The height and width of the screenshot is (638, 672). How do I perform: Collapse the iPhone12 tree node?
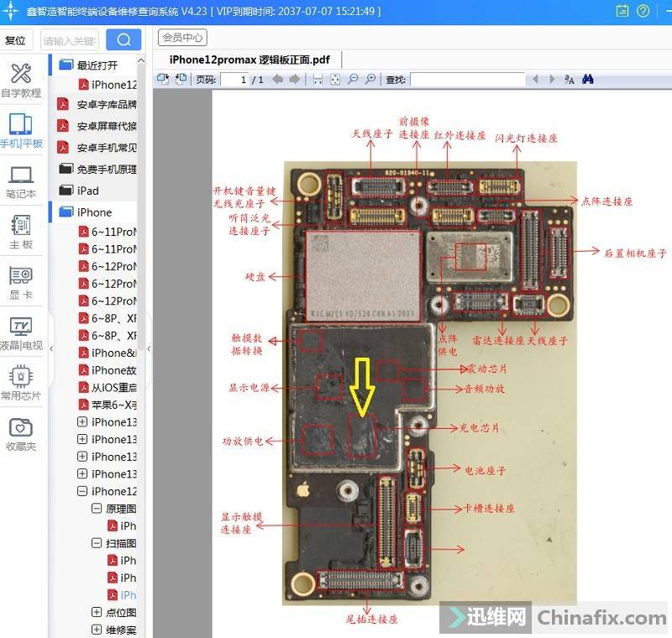click(82, 492)
